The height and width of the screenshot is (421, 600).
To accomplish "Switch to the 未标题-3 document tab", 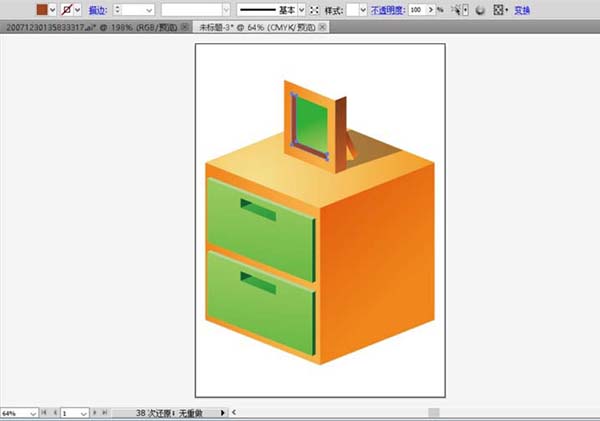I will (257, 27).
